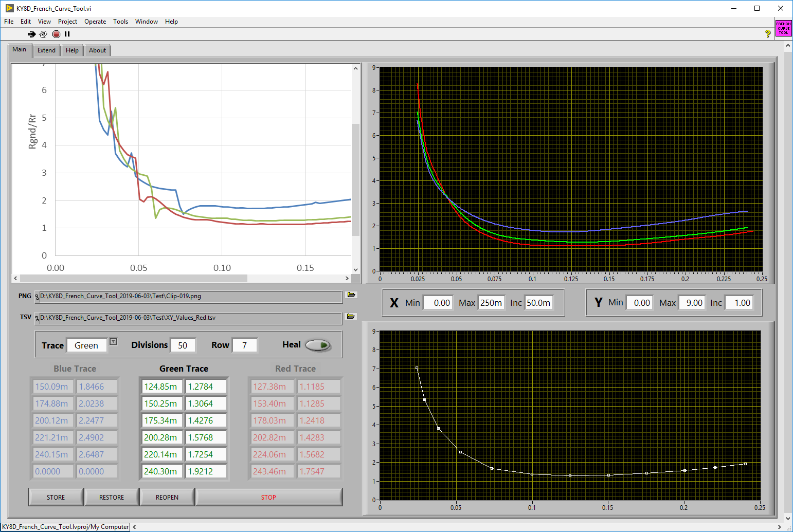The height and width of the screenshot is (532, 793).
Task: Click the REOPEN button
Action: (x=167, y=497)
